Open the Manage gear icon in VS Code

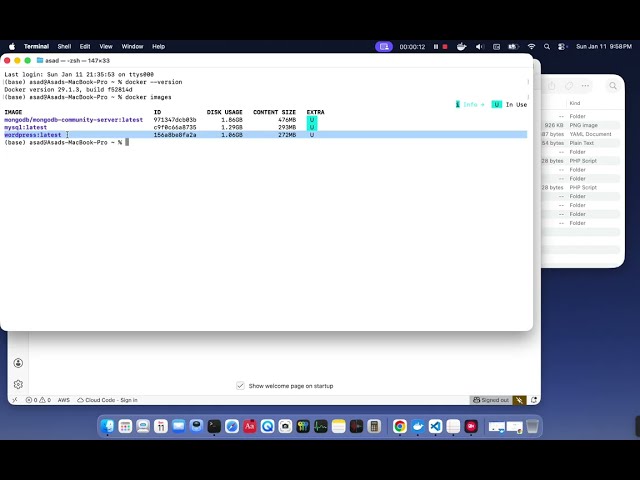pos(18,384)
